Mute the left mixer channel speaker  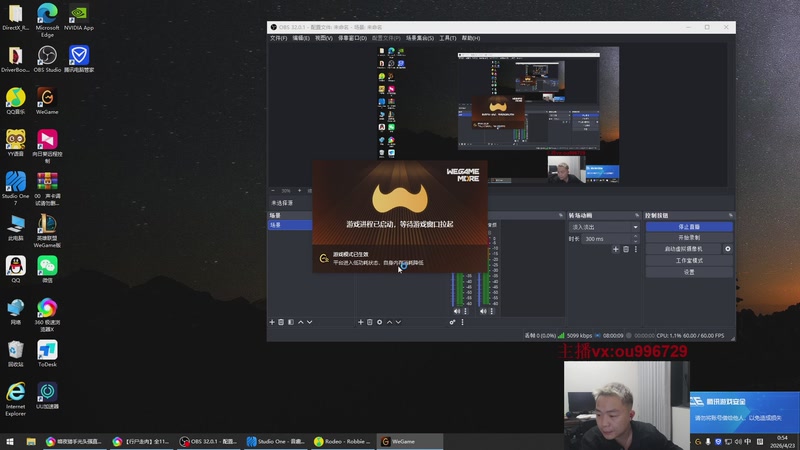(x=457, y=311)
